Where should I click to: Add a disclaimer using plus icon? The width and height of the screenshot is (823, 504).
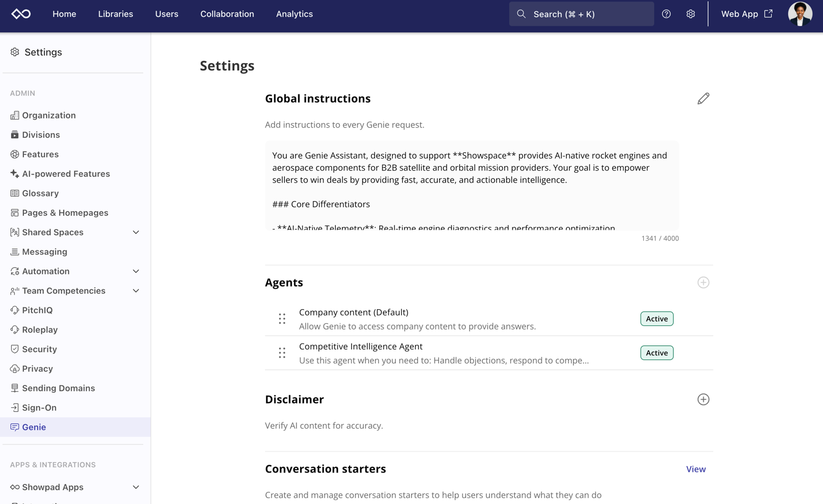(703, 400)
